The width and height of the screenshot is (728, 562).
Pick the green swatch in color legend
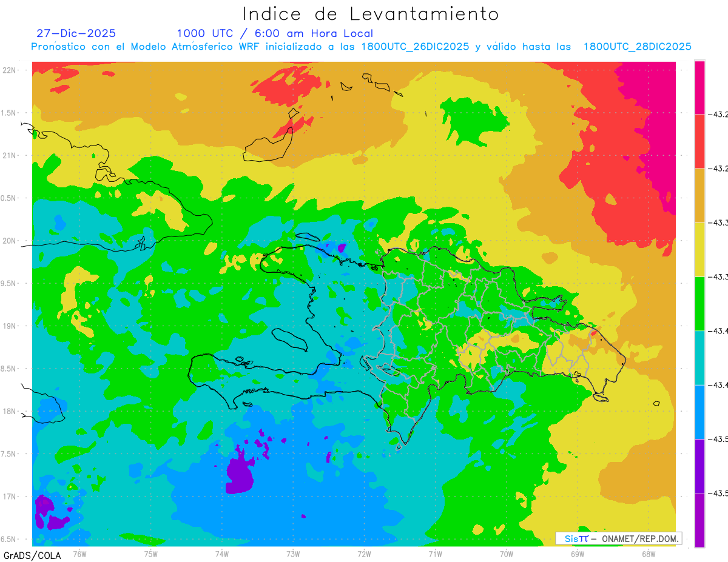pos(699,303)
